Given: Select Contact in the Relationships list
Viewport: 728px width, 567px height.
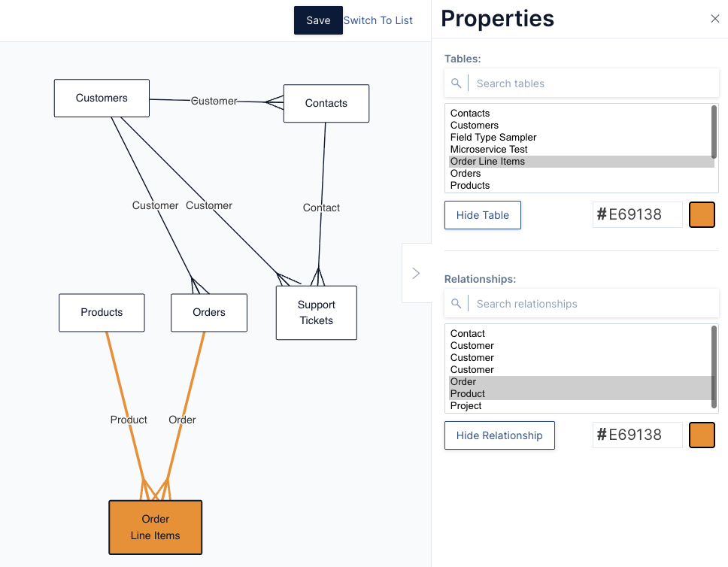Looking at the screenshot, I should point(581,334).
